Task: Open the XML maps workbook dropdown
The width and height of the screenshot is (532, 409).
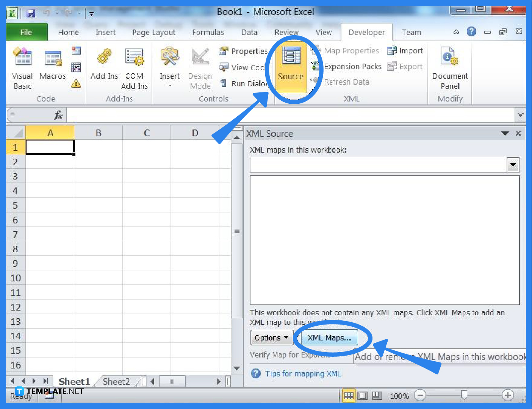Action: click(x=513, y=165)
